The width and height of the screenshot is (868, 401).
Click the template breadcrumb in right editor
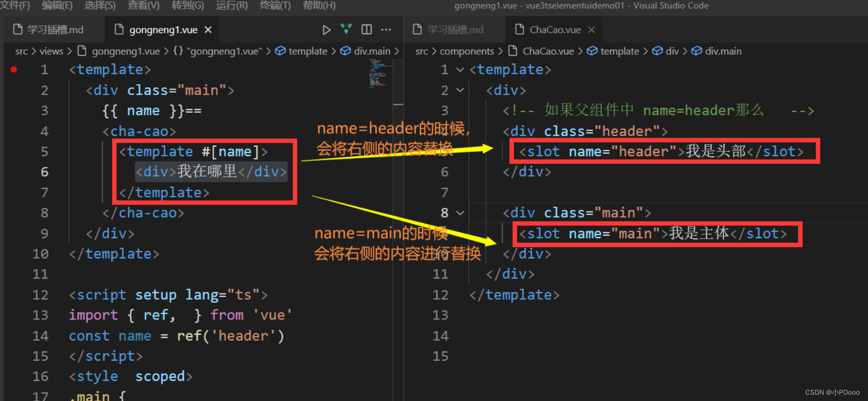click(x=613, y=51)
